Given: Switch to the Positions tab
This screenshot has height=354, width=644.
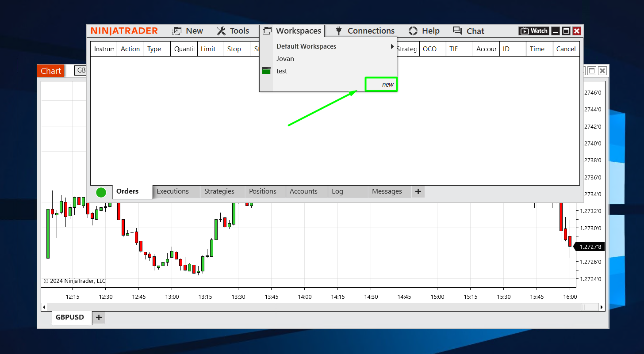Looking at the screenshot, I should (x=262, y=191).
